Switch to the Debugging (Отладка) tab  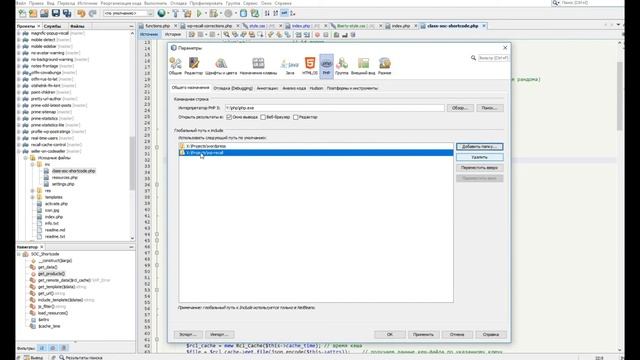[x=233, y=88]
